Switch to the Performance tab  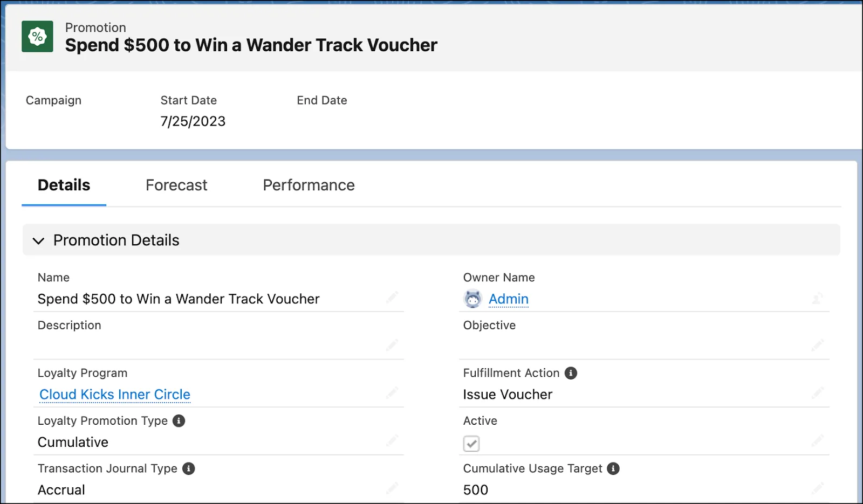[x=308, y=185]
